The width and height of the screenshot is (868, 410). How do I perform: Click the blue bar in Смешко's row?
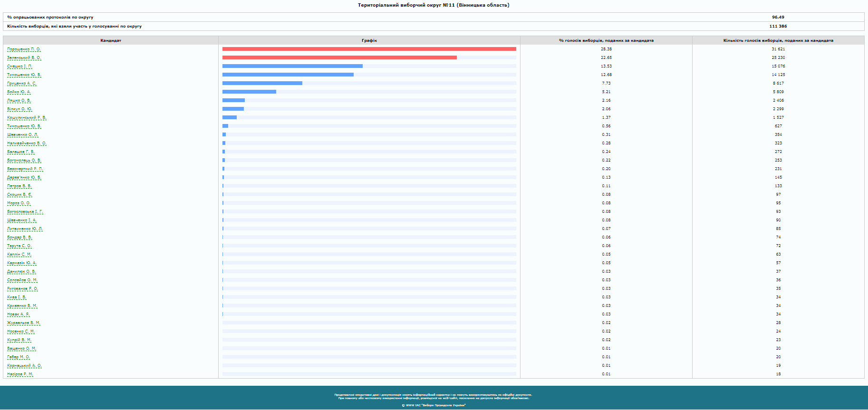click(x=292, y=66)
